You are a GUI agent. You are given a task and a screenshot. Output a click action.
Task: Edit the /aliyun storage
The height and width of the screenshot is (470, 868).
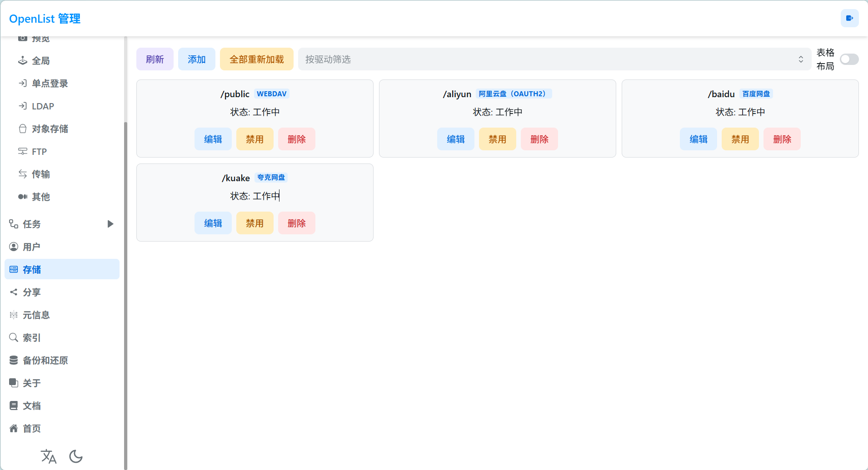pos(456,139)
